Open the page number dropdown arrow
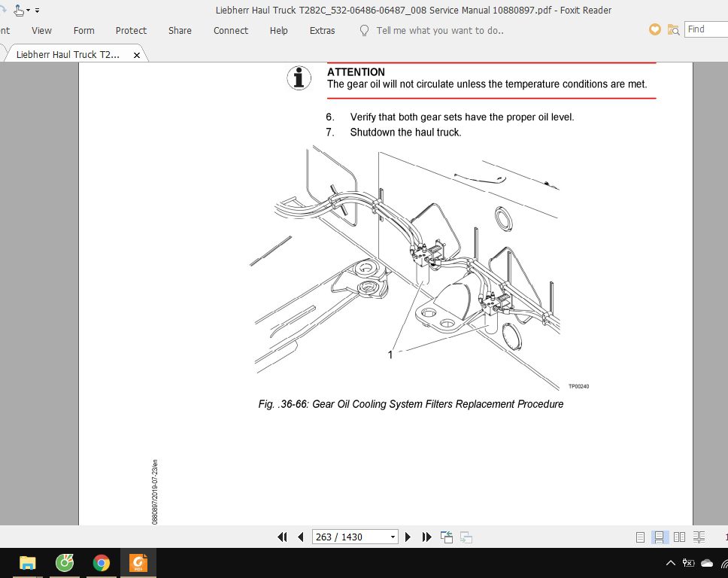Image resolution: width=728 pixels, height=578 pixels. coord(393,537)
